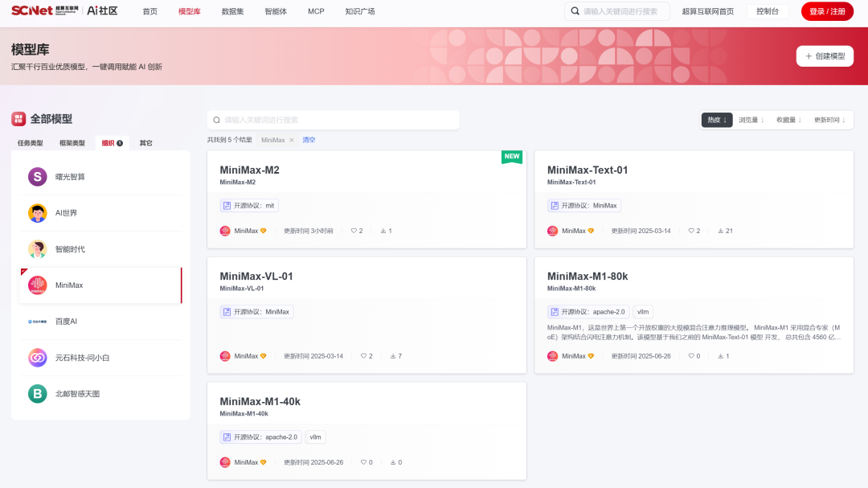Sort models by 收藏量
This screenshot has height=488, width=868.
[788, 120]
